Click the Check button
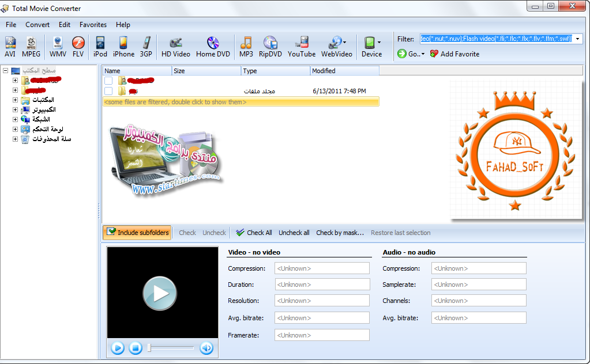 [187, 233]
